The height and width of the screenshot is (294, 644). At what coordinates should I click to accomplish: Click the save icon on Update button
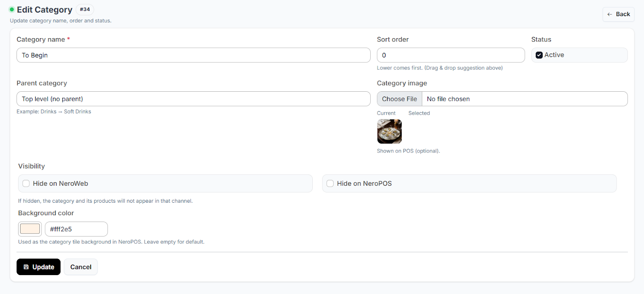(x=26, y=267)
